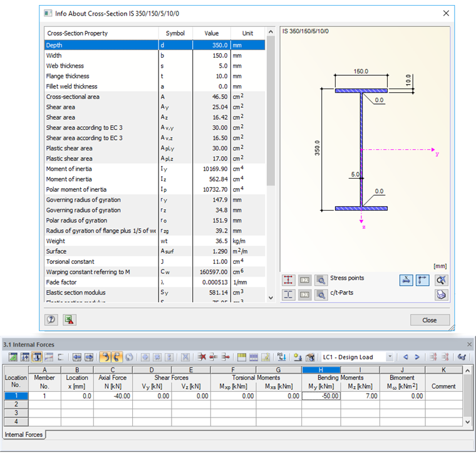Click the Symbol column header
This screenshot has height=457, width=476.
[175, 33]
